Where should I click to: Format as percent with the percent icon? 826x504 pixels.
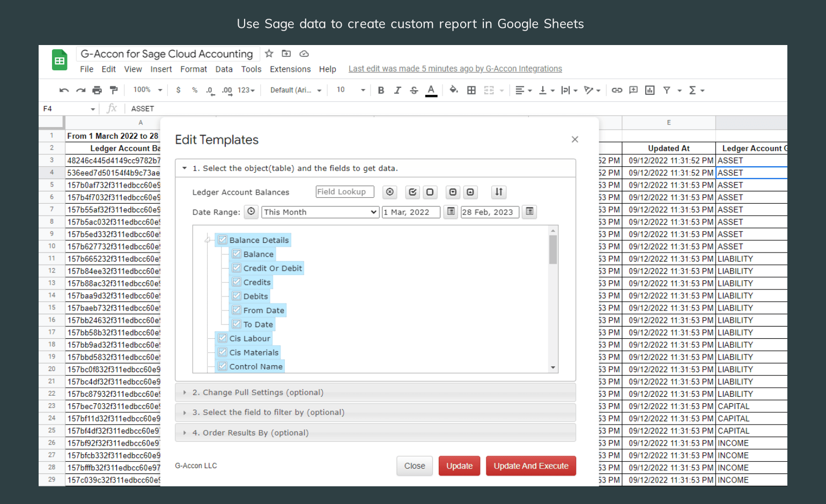pos(195,90)
